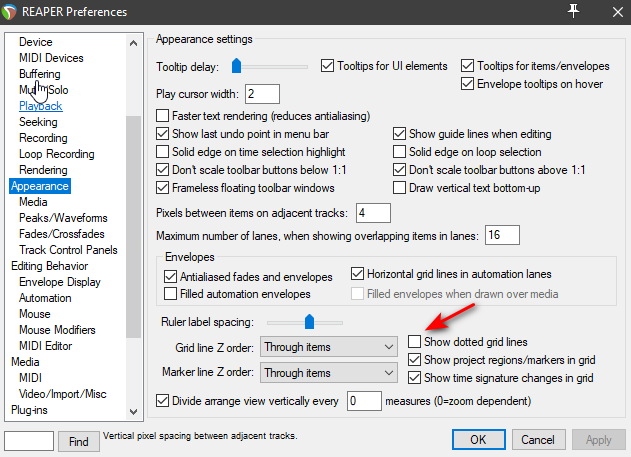Open the Grid line Z order dropdown
Image resolution: width=631 pixels, height=457 pixels.
329,347
